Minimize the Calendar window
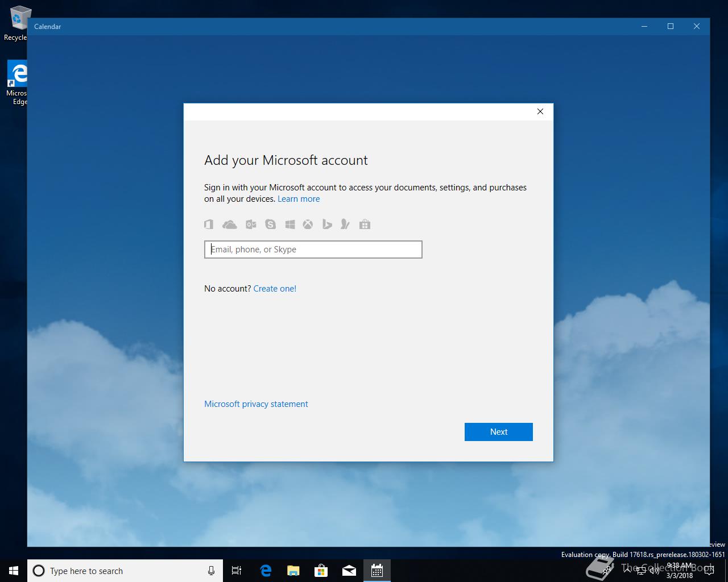Image resolution: width=728 pixels, height=582 pixels. click(644, 26)
